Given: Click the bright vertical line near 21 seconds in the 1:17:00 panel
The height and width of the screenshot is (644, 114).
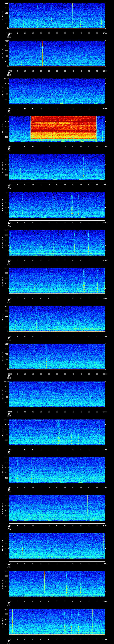Looking at the screenshot, I should (x=43, y=53).
